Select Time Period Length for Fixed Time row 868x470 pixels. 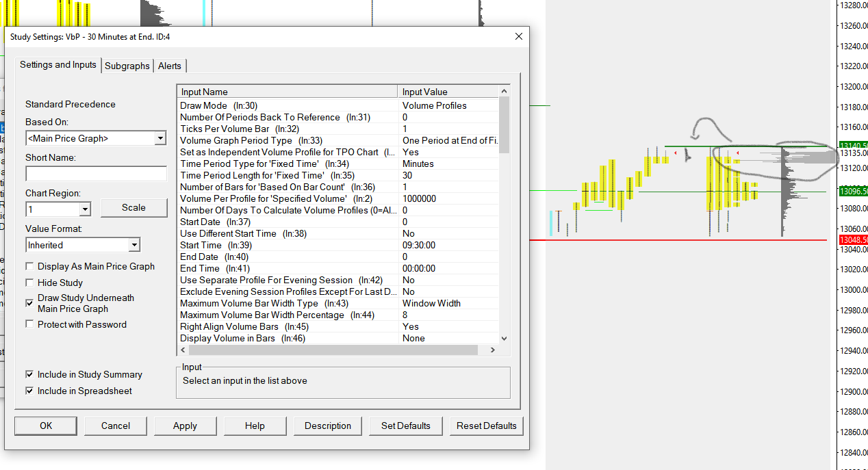click(338, 175)
